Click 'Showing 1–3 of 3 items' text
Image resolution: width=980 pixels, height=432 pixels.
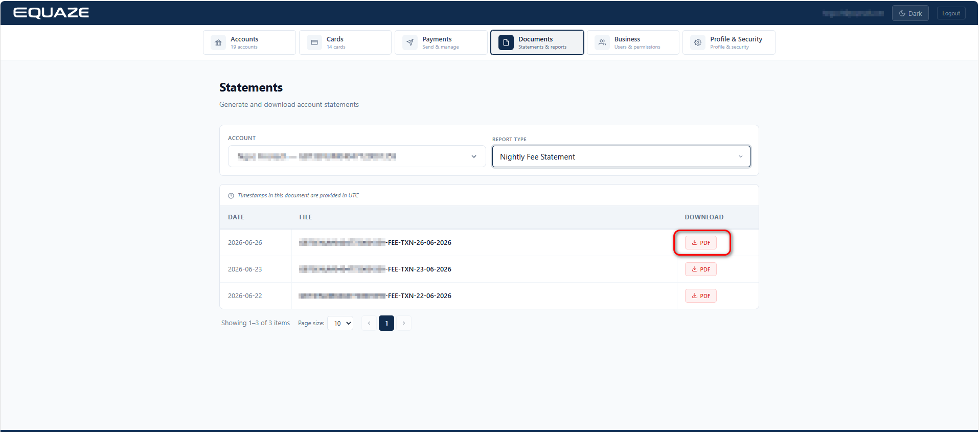coord(256,323)
